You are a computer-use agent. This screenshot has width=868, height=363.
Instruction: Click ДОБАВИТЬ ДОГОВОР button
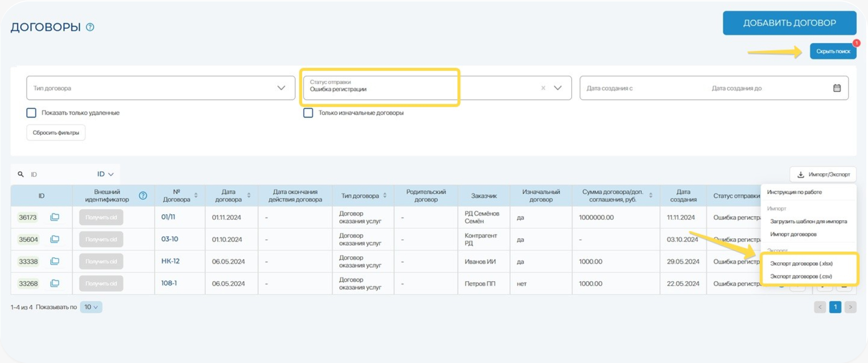[789, 23]
